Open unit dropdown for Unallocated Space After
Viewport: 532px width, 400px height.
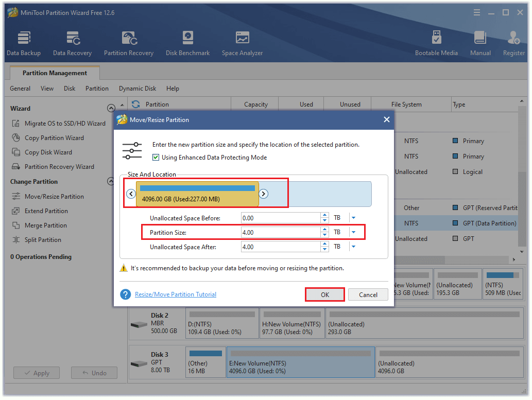pos(353,247)
